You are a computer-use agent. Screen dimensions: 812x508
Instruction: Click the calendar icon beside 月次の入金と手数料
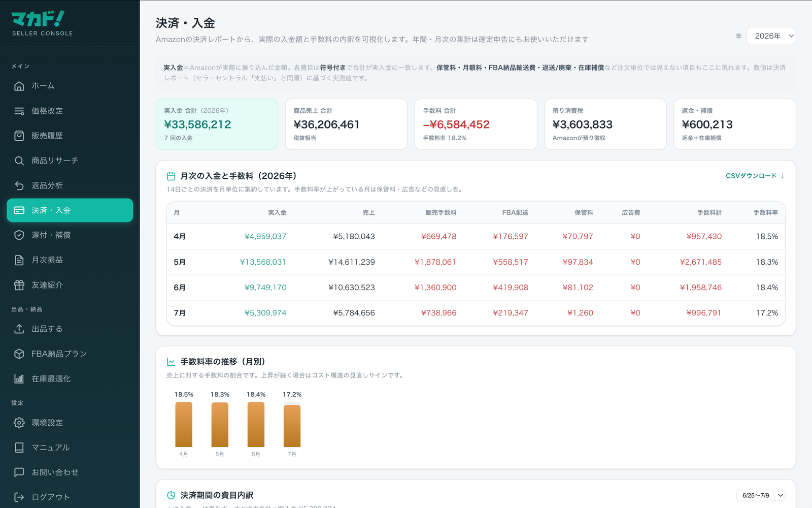pyautogui.click(x=171, y=176)
